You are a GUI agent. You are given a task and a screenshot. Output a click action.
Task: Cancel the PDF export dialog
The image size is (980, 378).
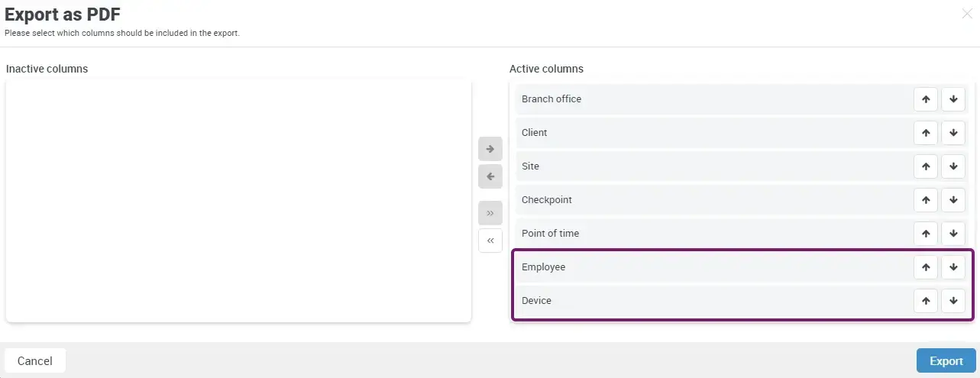click(35, 360)
